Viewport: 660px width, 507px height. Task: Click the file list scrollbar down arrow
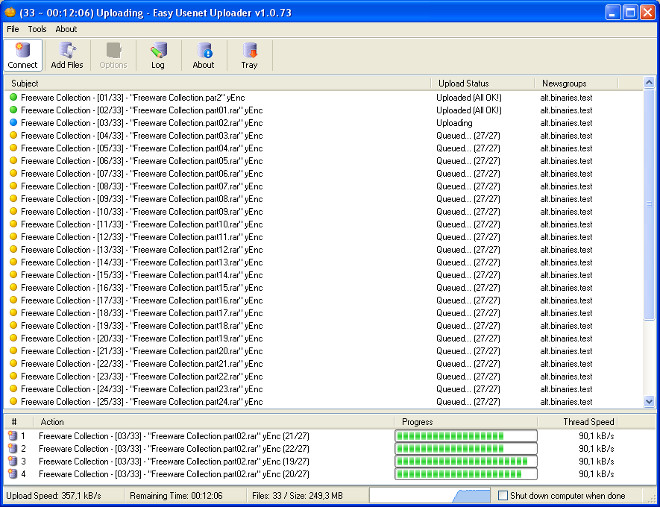(x=649, y=401)
